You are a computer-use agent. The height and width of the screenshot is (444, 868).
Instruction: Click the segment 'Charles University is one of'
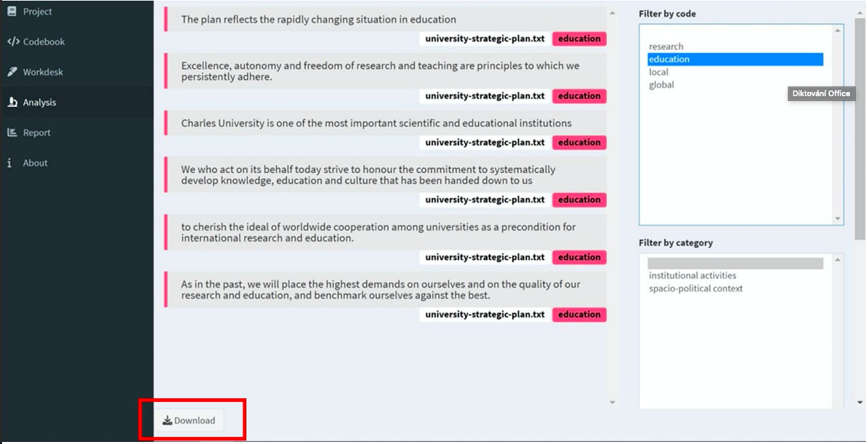tap(386, 123)
